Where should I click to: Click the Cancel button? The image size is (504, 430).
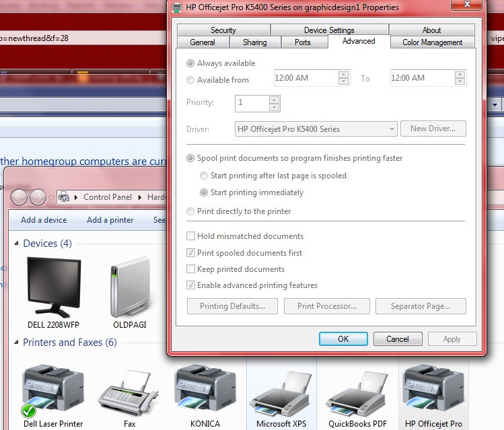coord(398,339)
